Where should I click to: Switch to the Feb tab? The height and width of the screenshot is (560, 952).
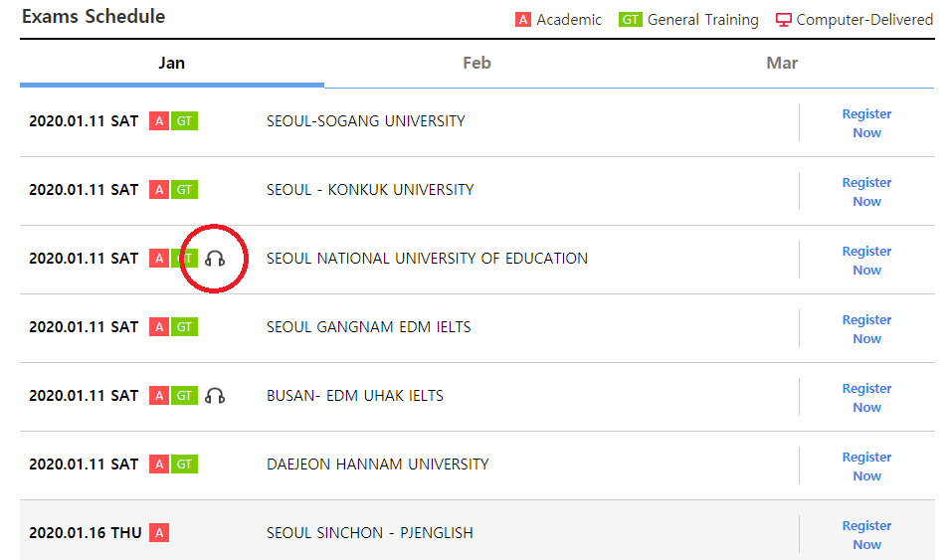(x=476, y=63)
